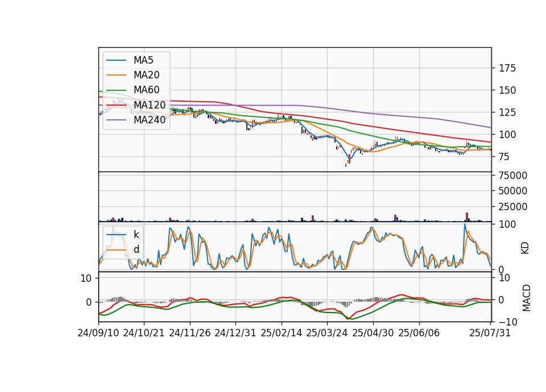
Task: Click the MA5 legend label
Action: [143, 60]
